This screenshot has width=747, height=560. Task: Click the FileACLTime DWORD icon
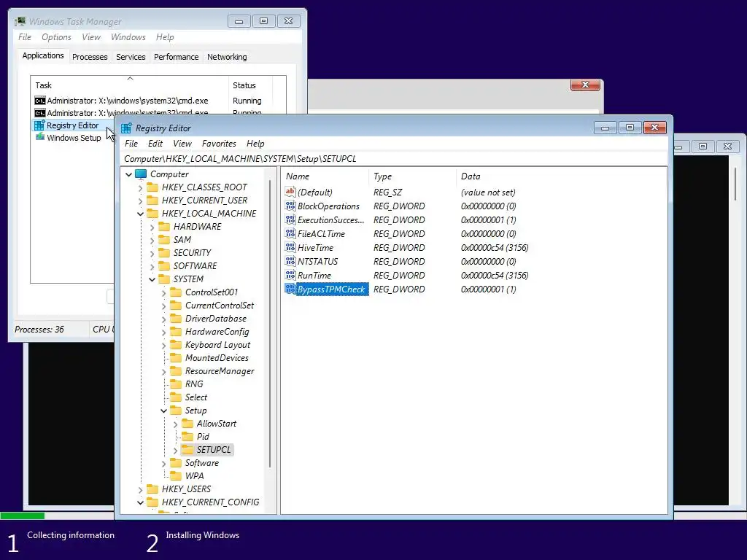click(290, 233)
